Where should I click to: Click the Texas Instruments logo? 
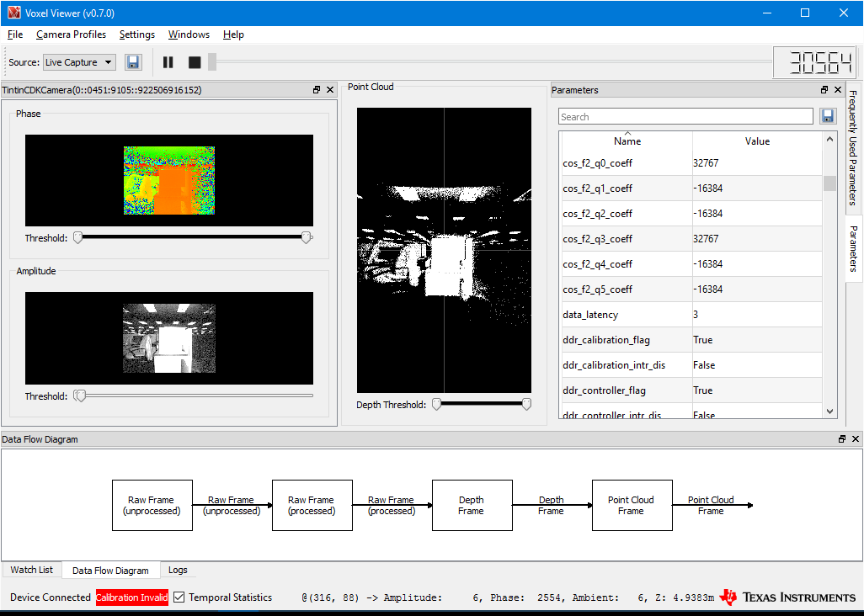[x=788, y=597]
